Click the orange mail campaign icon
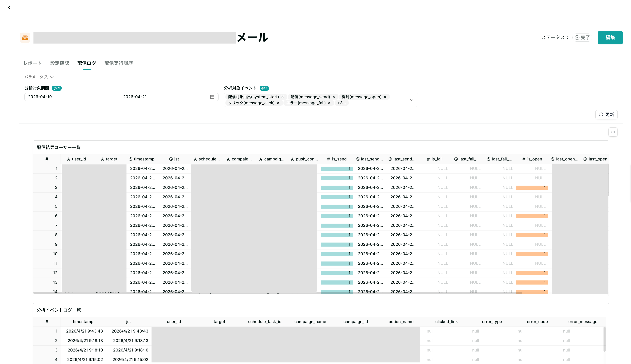The height and width of the screenshot is (364, 631). pos(25,37)
